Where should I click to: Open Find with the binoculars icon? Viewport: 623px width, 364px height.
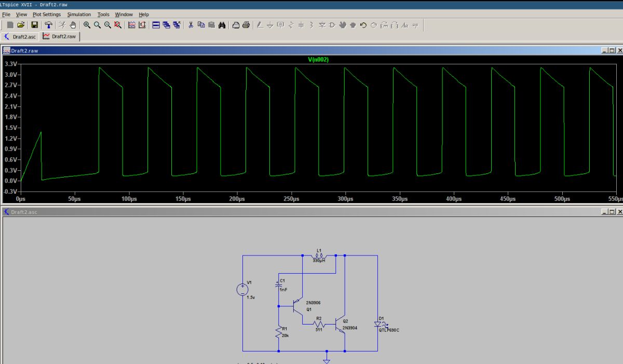222,25
